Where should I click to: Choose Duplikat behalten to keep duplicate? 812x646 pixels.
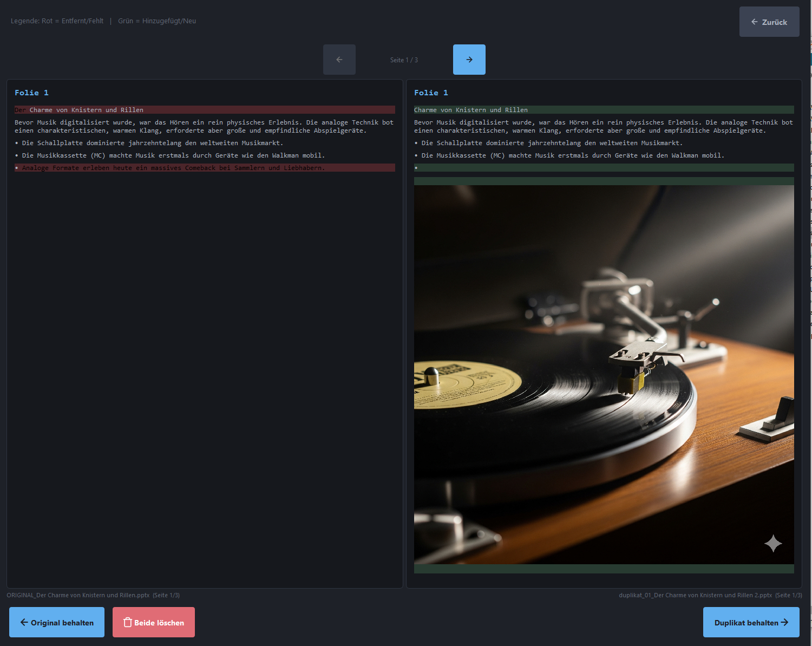click(x=751, y=622)
